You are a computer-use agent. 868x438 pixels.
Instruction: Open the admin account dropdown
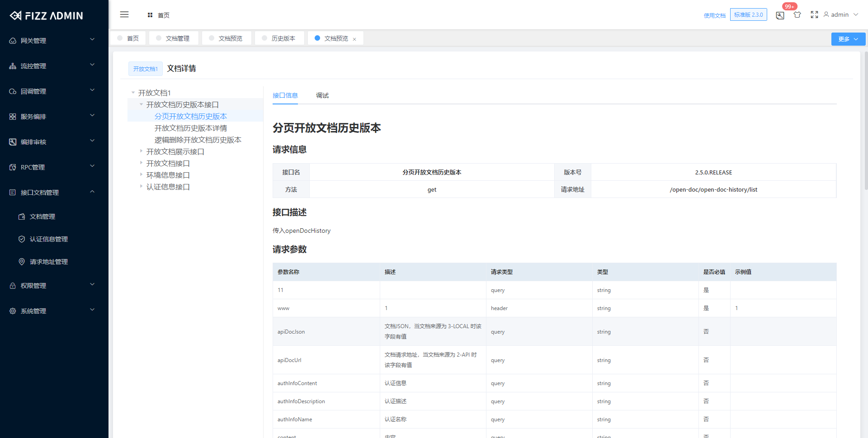click(x=840, y=14)
